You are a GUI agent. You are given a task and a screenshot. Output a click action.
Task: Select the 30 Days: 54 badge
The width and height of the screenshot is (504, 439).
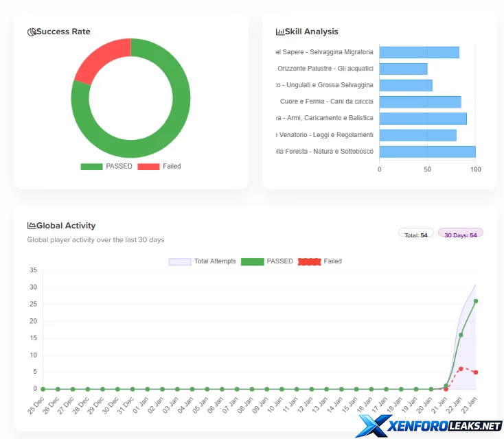coord(460,235)
